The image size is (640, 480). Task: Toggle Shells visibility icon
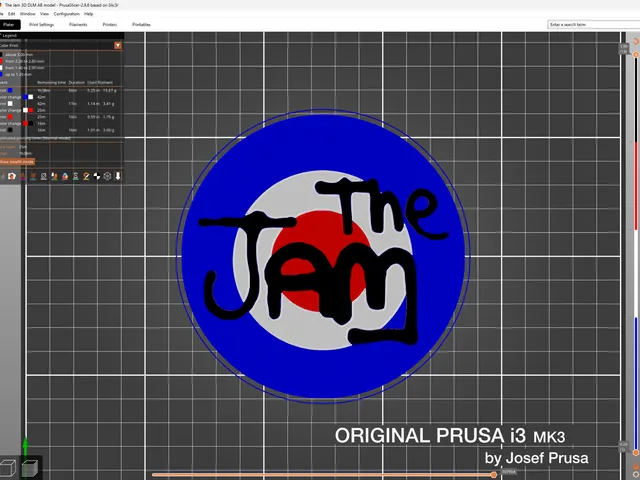pyautogui.click(x=107, y=176)
